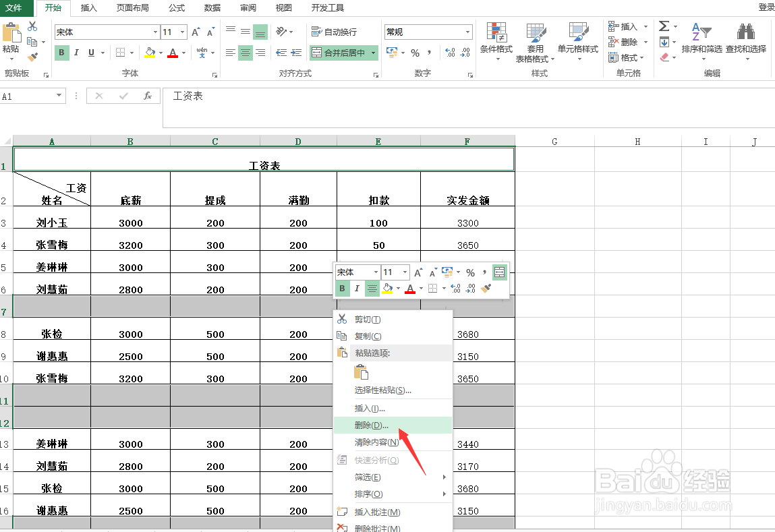The width and height of the screenshot is (775, 532).
Task: Click the comma style icon in ribbon
Action: (430, 53)
